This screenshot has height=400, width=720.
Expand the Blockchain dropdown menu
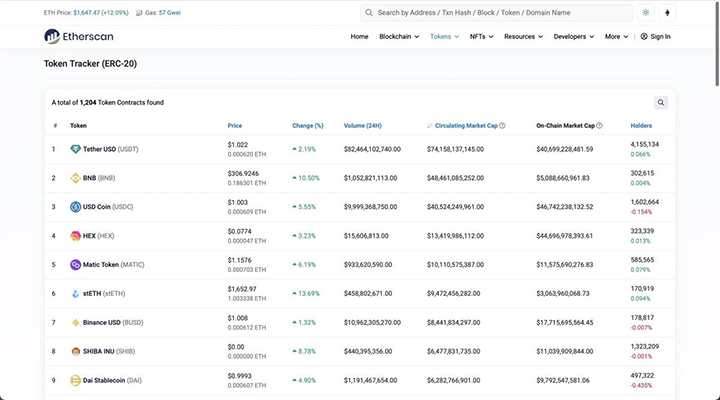pyautogui.click(x=399, y=37)
